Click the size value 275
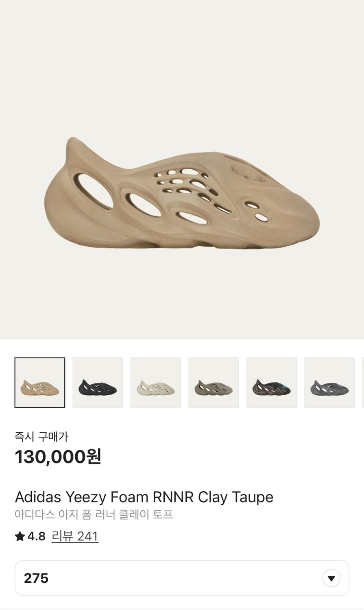 pyautogui.click(x=36, y=578)
